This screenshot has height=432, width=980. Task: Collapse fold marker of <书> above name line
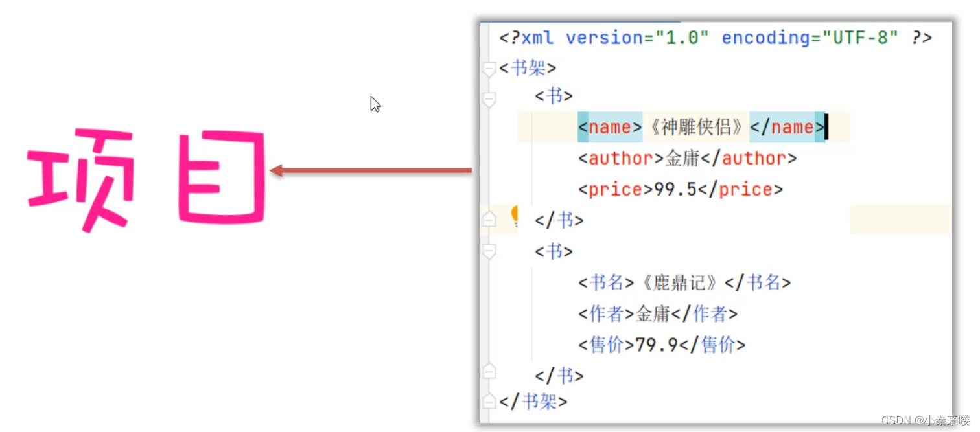tap(489, 100)
